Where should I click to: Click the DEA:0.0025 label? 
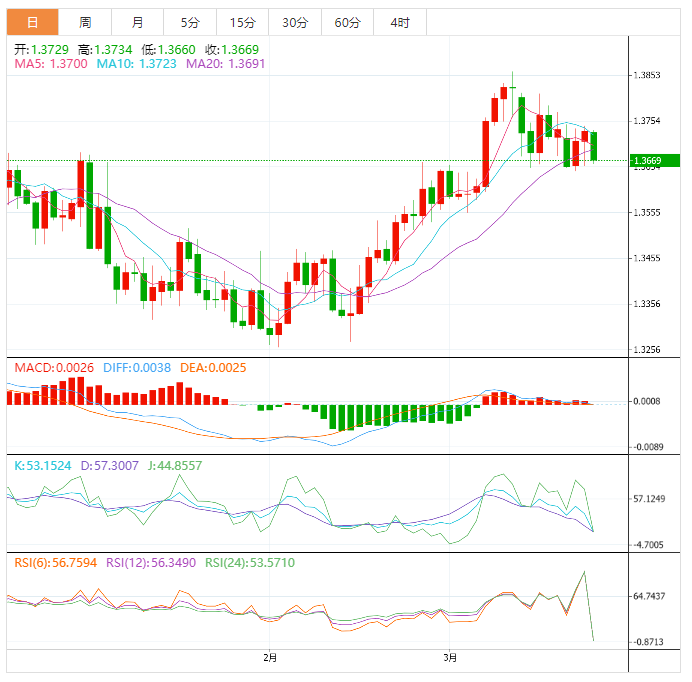pyautogui.click(x=213, y=368)
